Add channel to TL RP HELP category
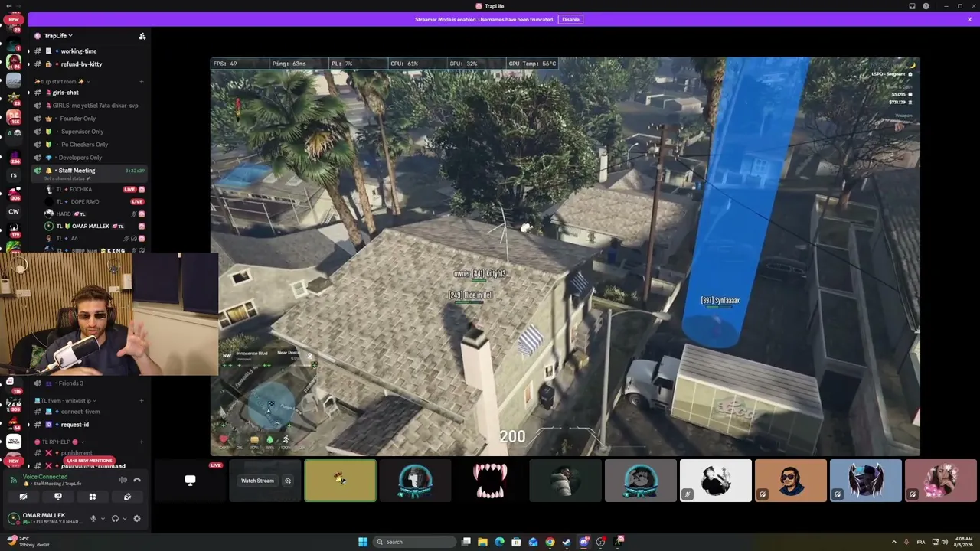980x551 pixels. tap(142, 442)
